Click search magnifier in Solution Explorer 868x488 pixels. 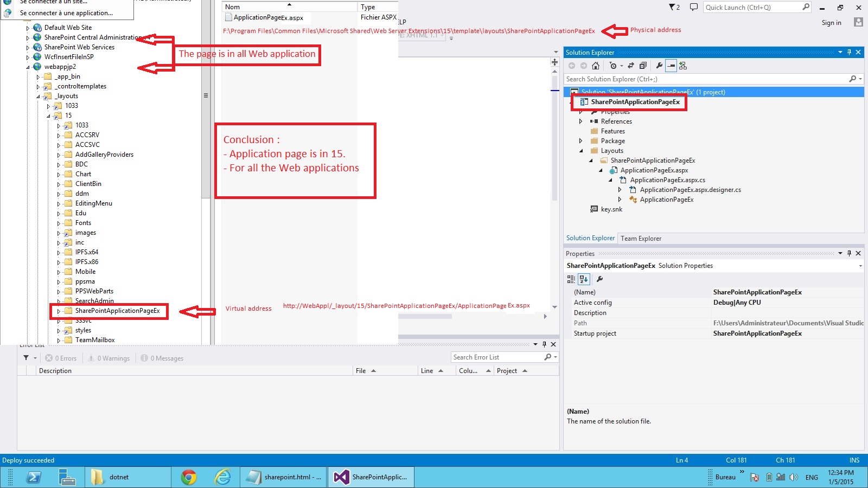click(853, 79)
